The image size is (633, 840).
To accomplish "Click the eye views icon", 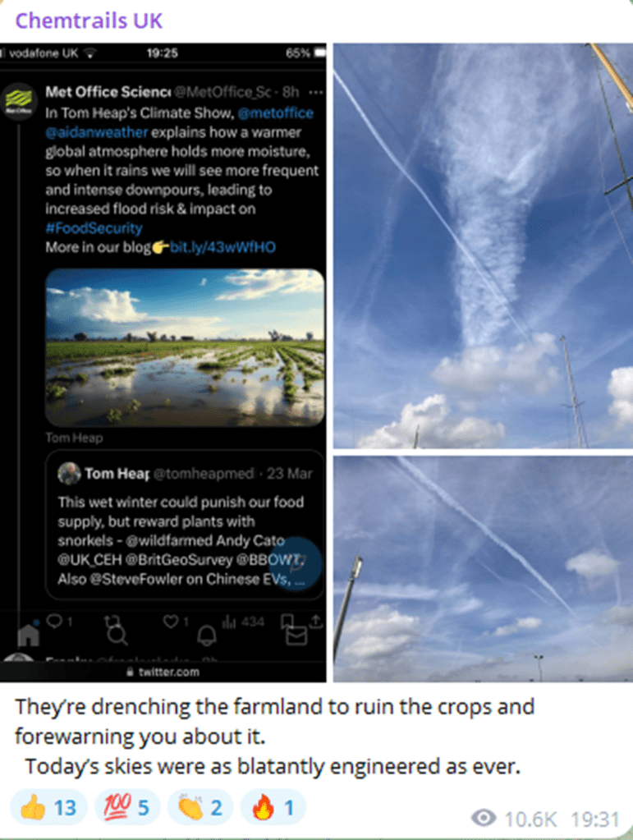I will coord(484,818).
